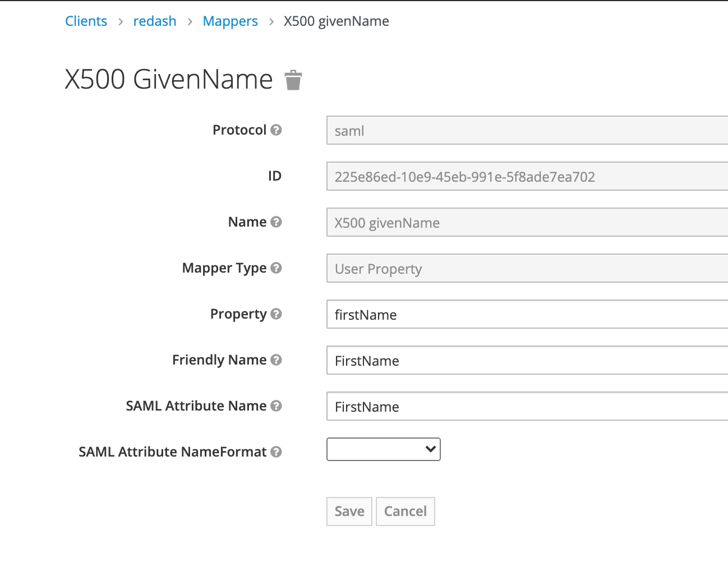
Task: Focus the SAML Attribute Name input field
Action: click(x=527, y=406)
